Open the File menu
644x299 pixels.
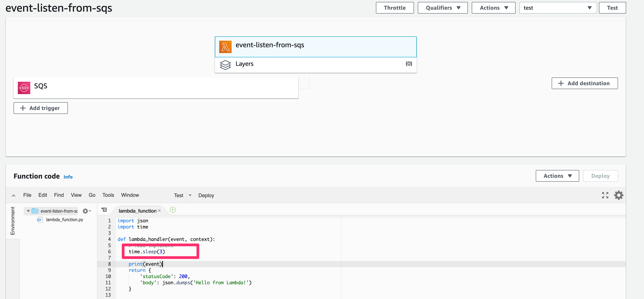27,195
